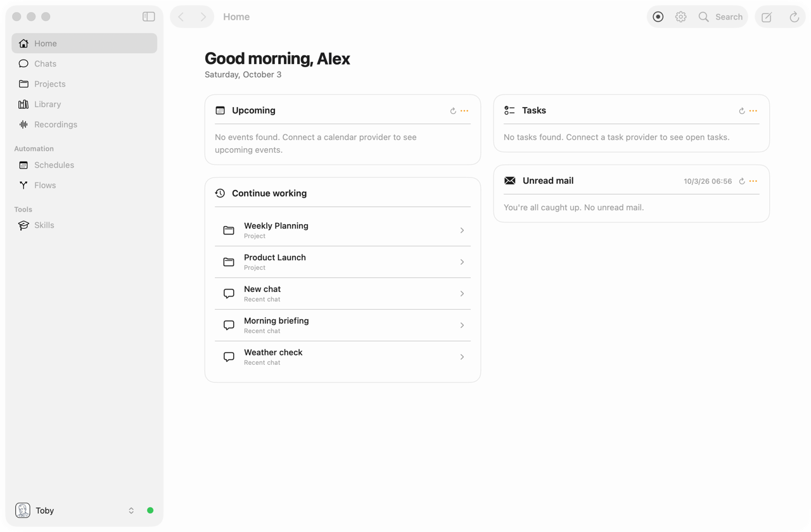Open Skills under Tools
Viewport: 811px width, 532px height.
click(84, 225)
